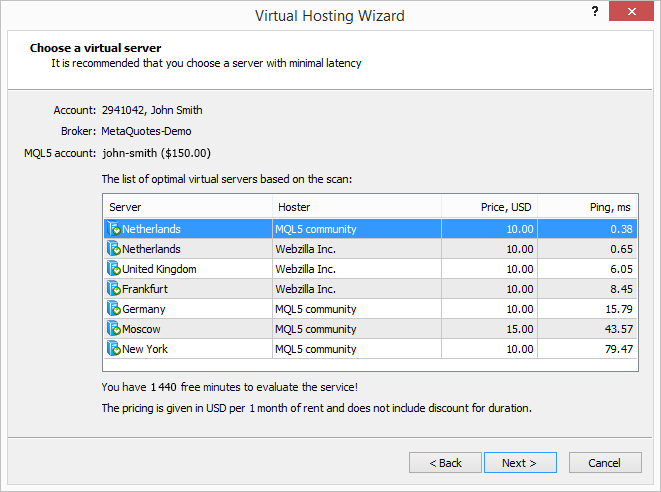Click the Frankfurt server icon
Viewport: 661px width, 492px height.
click(x=113, y=288)
